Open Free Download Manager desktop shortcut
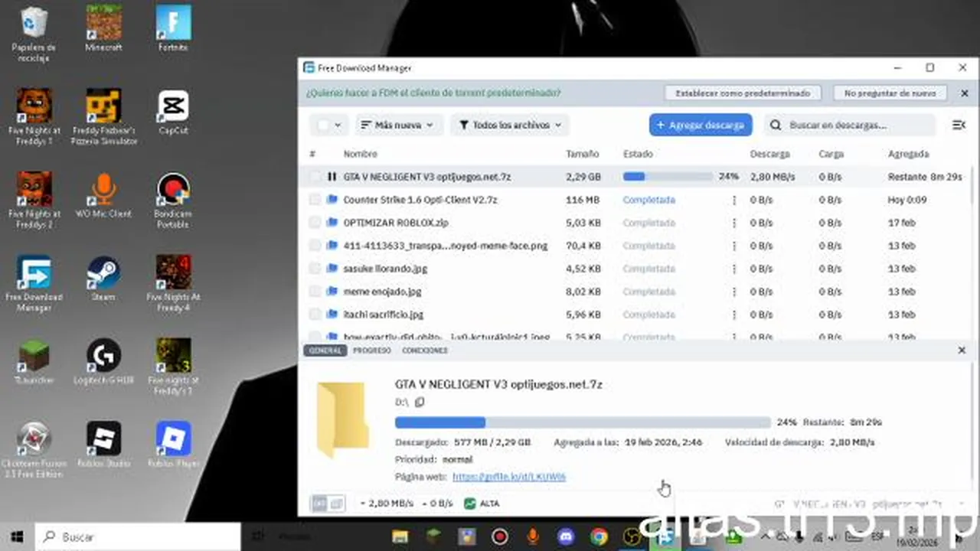The height and width of the screenshot is (551, 980). tap(34, 283)
